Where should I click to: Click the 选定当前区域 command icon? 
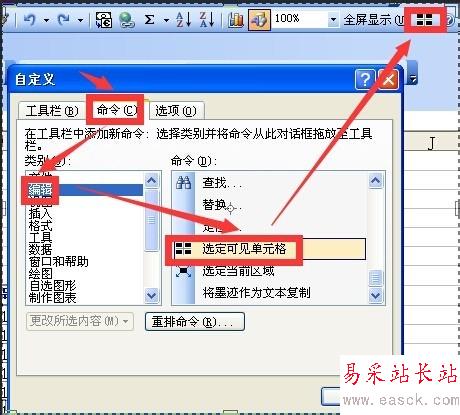pyautogui.click(x=183, y=271)
